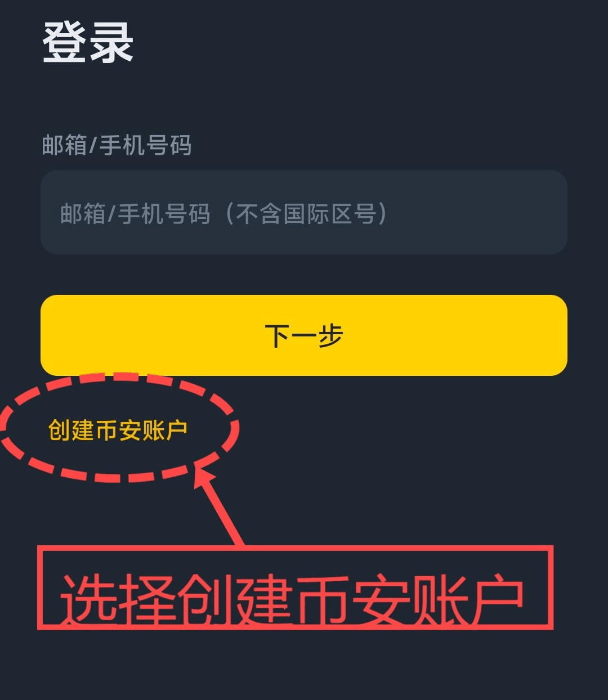The width and height of the screenshot is (608, 700).
Task: Choose the yellow create Binance account text
Action: 118,430
